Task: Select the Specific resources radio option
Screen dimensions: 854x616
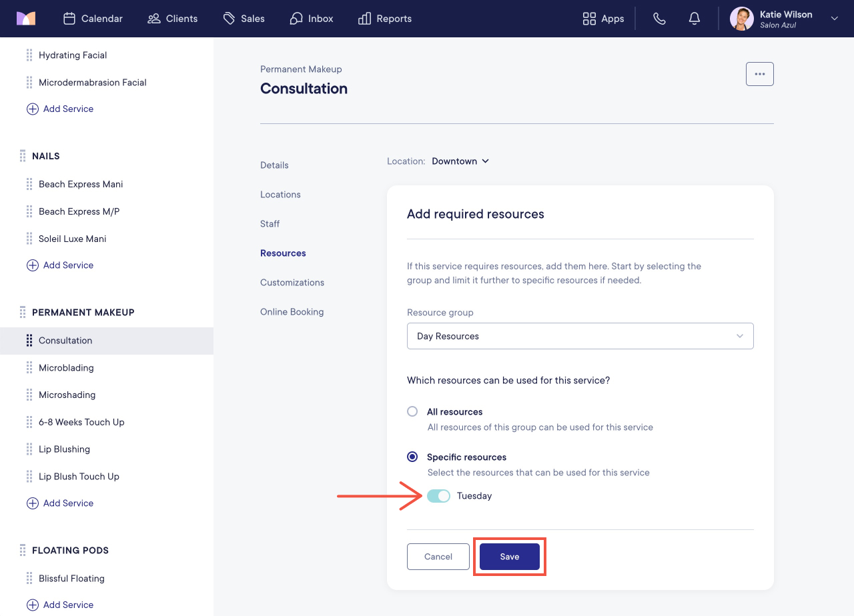Action: tap(412, 457)
